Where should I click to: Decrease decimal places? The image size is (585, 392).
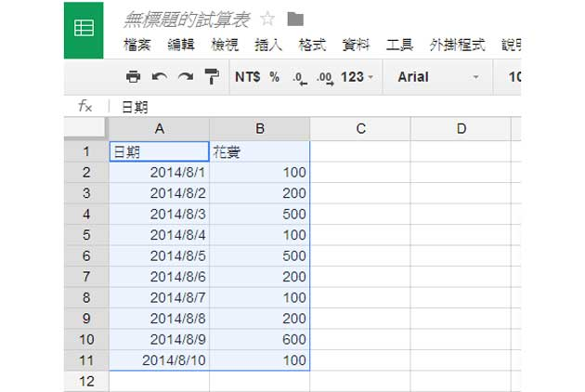coord(300,78)
